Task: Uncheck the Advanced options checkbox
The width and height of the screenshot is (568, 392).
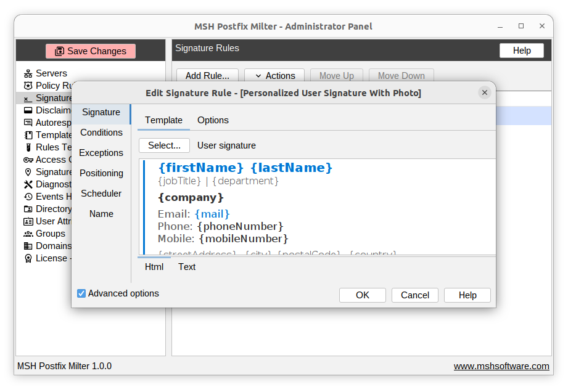Action: [81, 293]
